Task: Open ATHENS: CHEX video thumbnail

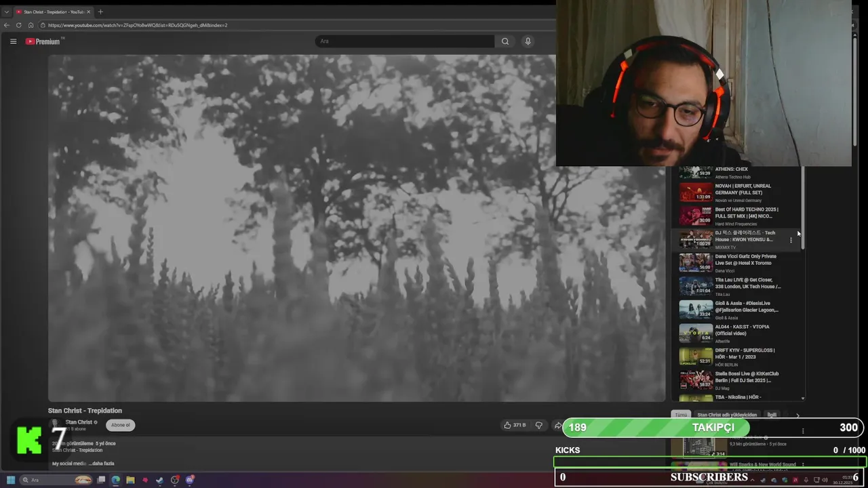Action: 696,172
